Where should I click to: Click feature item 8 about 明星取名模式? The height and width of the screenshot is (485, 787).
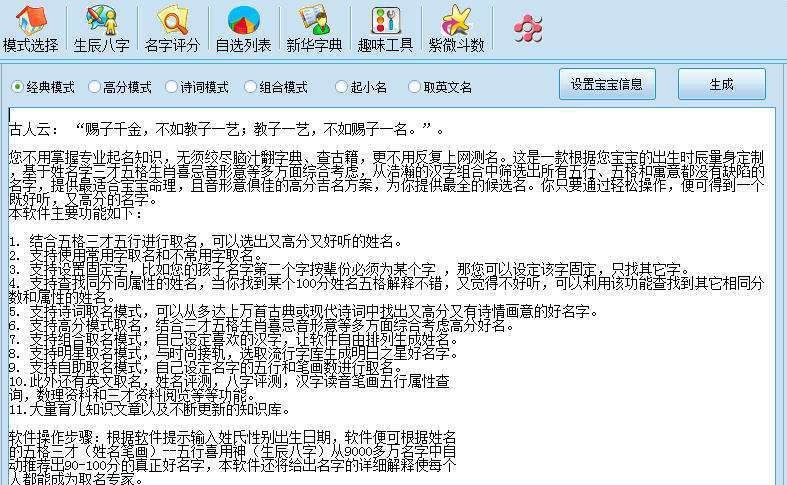click(x=234, y=354)
